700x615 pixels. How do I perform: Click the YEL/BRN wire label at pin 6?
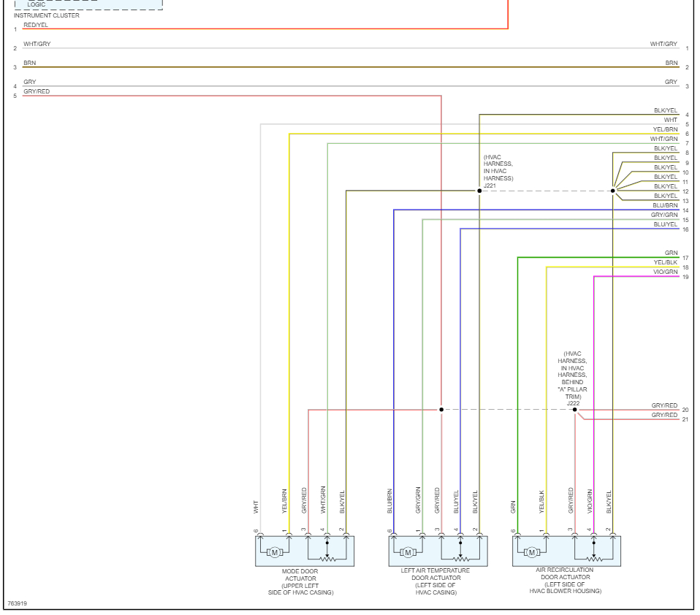[x=665, y=129]
